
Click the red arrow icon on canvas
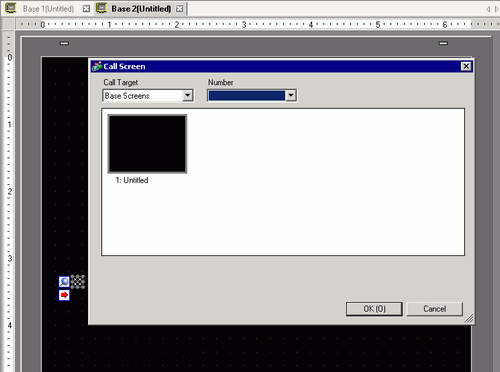point(64,295)
